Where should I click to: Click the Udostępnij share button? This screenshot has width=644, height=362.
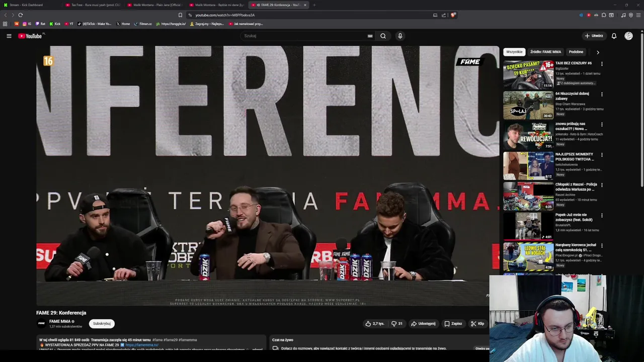[x=423, y=324]
